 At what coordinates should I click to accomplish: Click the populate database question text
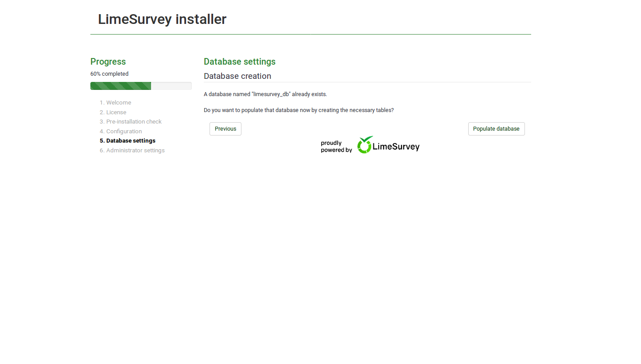pyautogui.click(x=299, y=110)
